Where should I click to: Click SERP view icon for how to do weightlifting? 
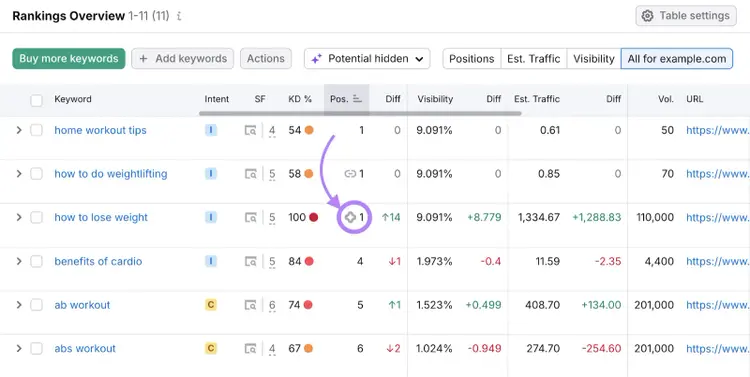point(251,174)
